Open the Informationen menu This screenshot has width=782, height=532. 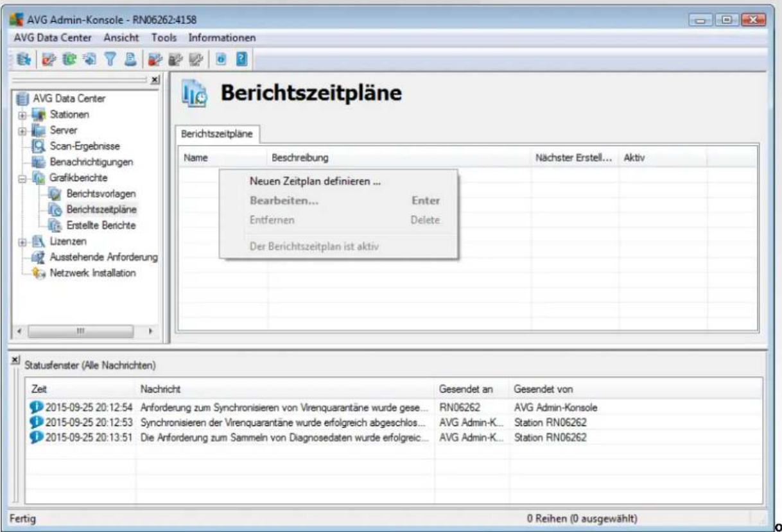[222, 39]
